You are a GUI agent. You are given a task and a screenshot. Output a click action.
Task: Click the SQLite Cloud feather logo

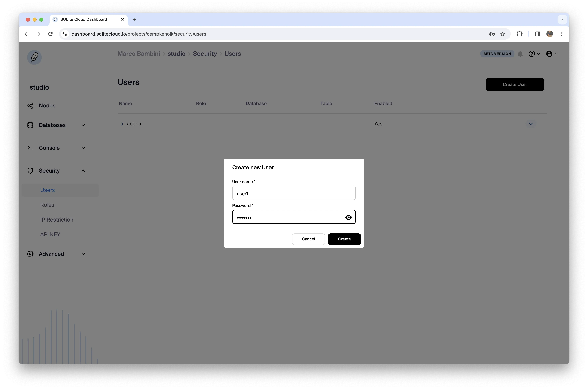click(x=34, y=57)
